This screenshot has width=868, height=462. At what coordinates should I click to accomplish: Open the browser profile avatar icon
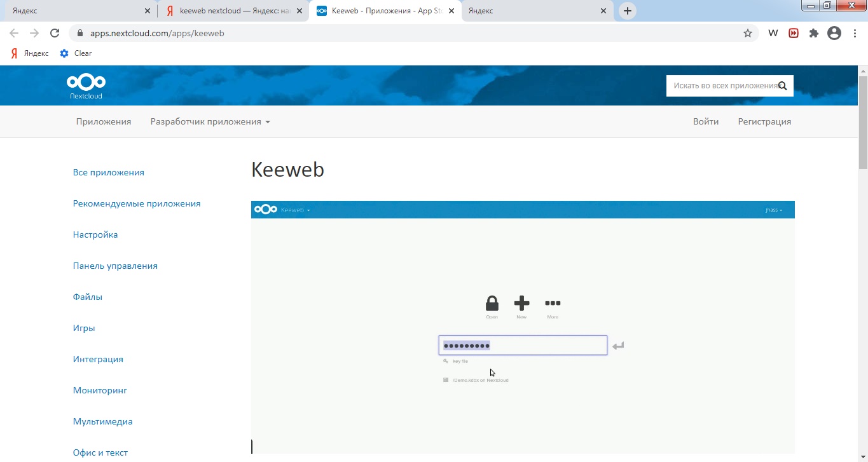(834, 32)
